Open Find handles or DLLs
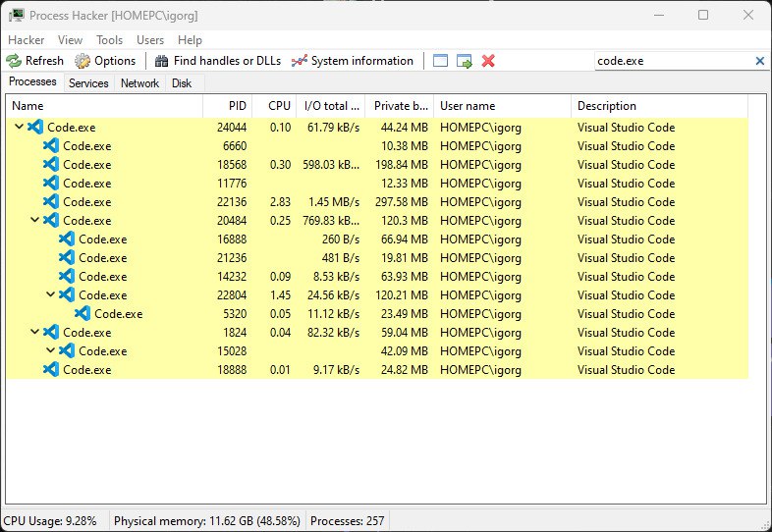This screenshot has height=532, width=772. [x=218, y=61]
